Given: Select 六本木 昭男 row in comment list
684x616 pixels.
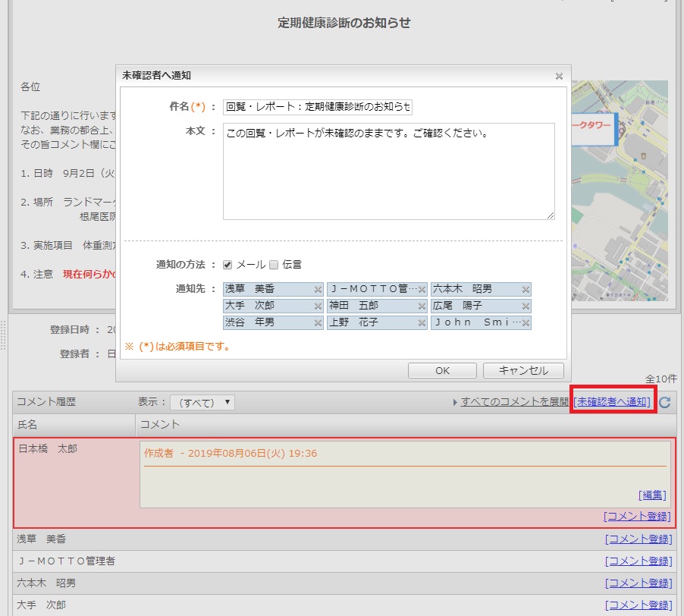Looking at the screenshot, I should tap(344, 583).
